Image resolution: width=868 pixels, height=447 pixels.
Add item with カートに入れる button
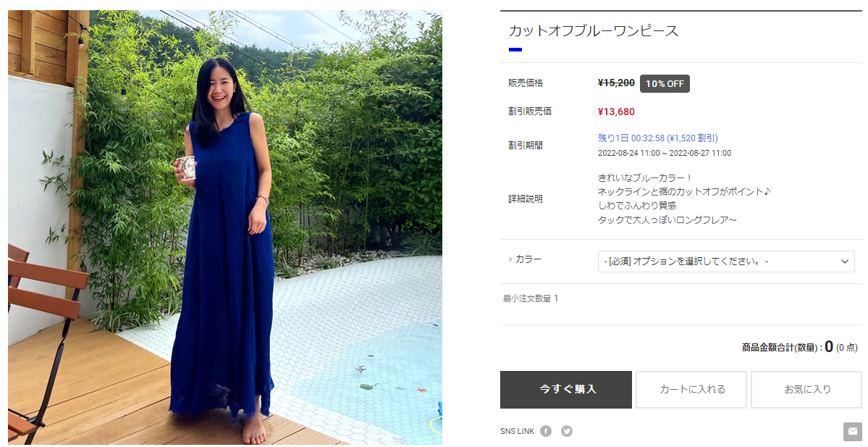tap(691, 389)
